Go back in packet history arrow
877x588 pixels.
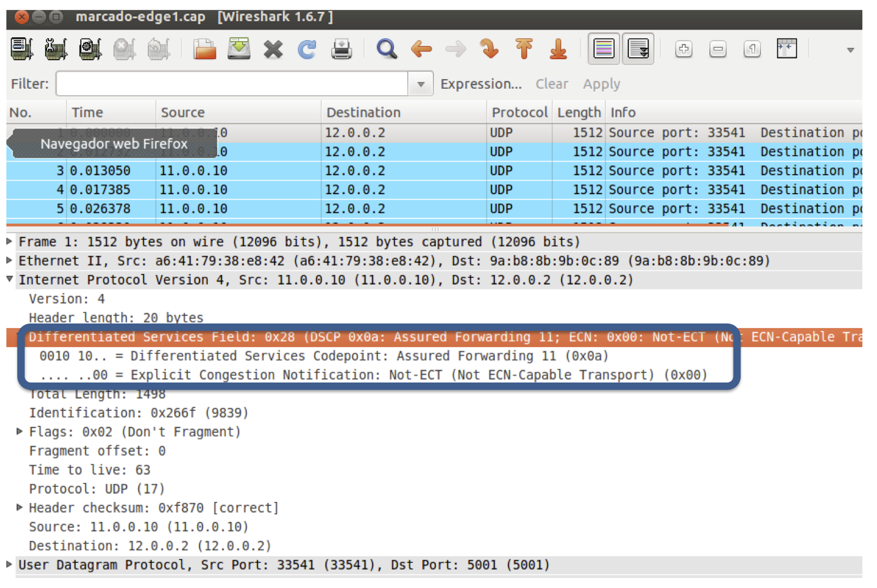coord(421,49)
